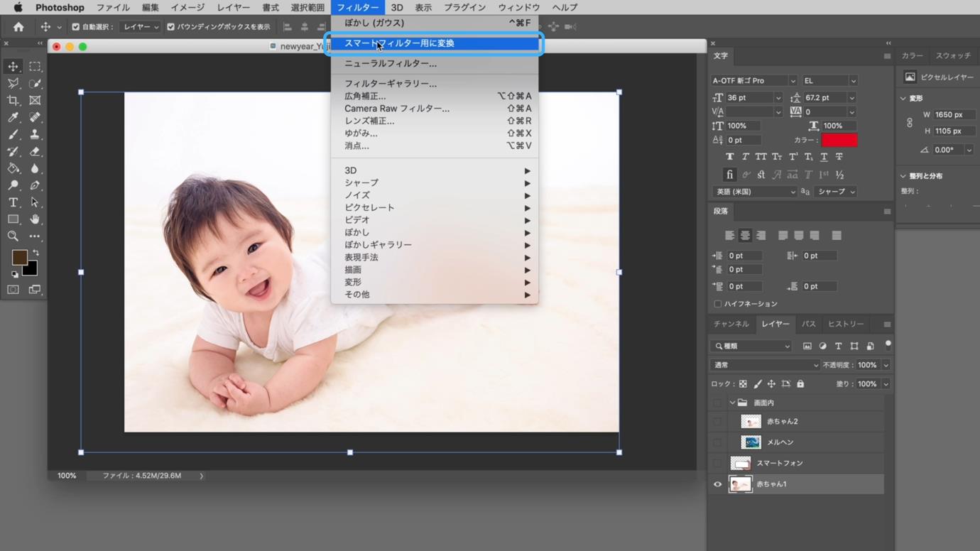Select the Eyedropper tool
The width and height of the screenshot is (980, 551).
13,117
